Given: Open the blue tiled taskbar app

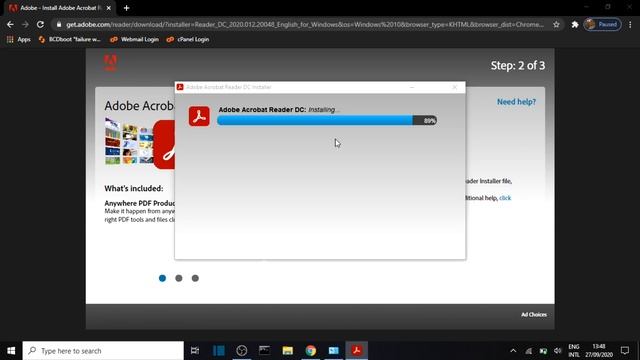Looking at the screenshot, I should tap(218, 351).
